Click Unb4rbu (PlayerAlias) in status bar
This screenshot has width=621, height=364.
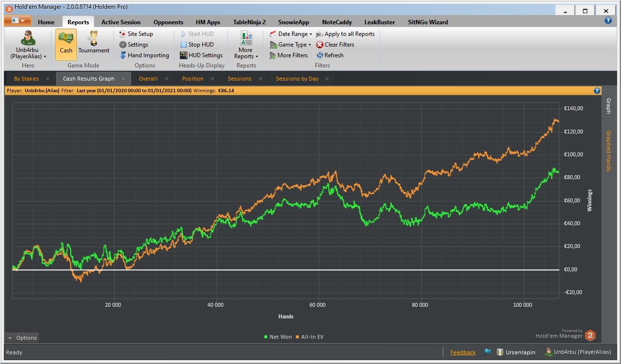point(579,352)
